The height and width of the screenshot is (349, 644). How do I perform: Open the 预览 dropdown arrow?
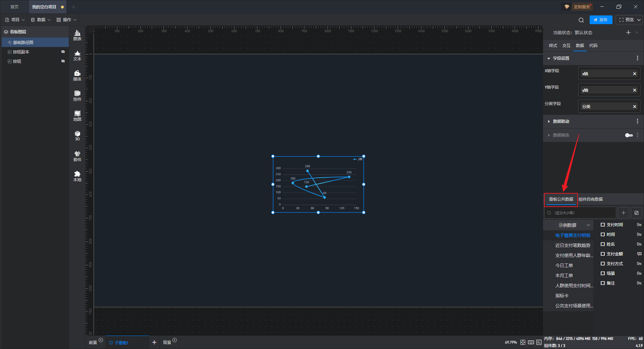tap(639, 20)
